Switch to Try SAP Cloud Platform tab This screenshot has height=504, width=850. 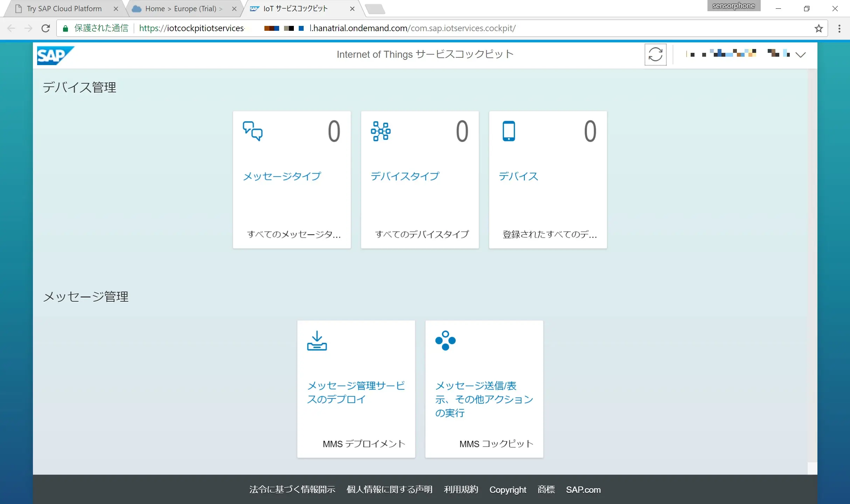[x=64, y=9]
